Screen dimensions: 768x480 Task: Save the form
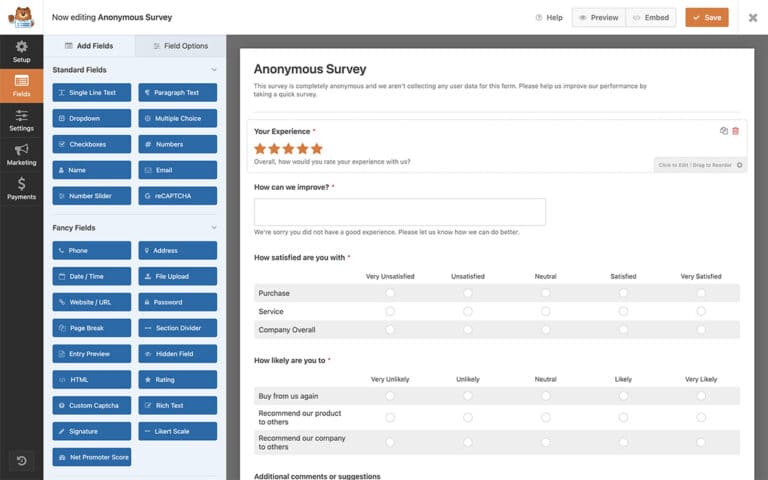click(707, 18)
